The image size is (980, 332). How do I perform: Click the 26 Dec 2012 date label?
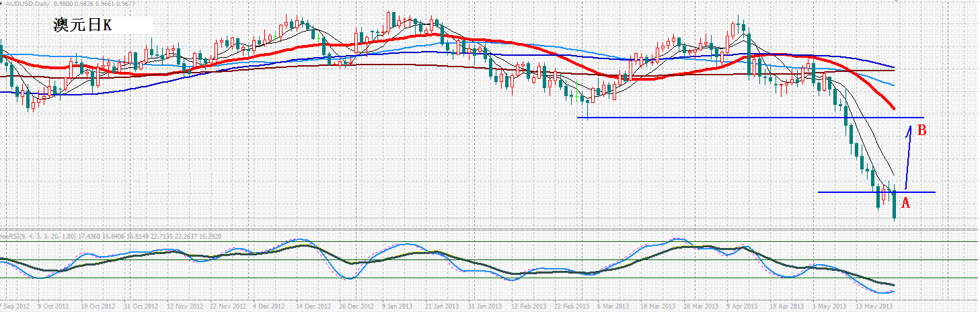pos(356,306)
